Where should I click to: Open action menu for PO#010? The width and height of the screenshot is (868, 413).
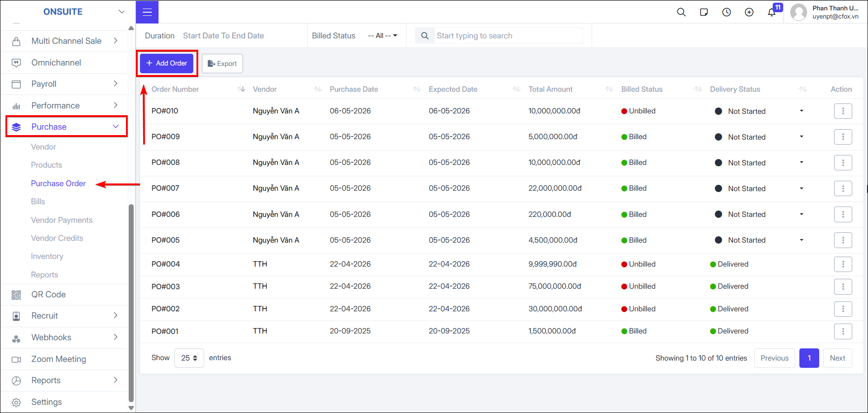[843, 111]
